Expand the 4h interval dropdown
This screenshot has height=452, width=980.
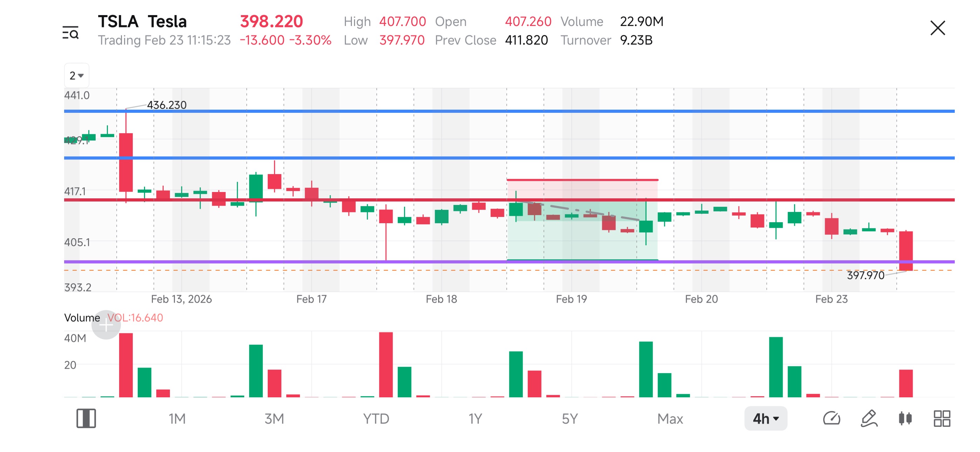pyautogui.click(x=765, y=418)
